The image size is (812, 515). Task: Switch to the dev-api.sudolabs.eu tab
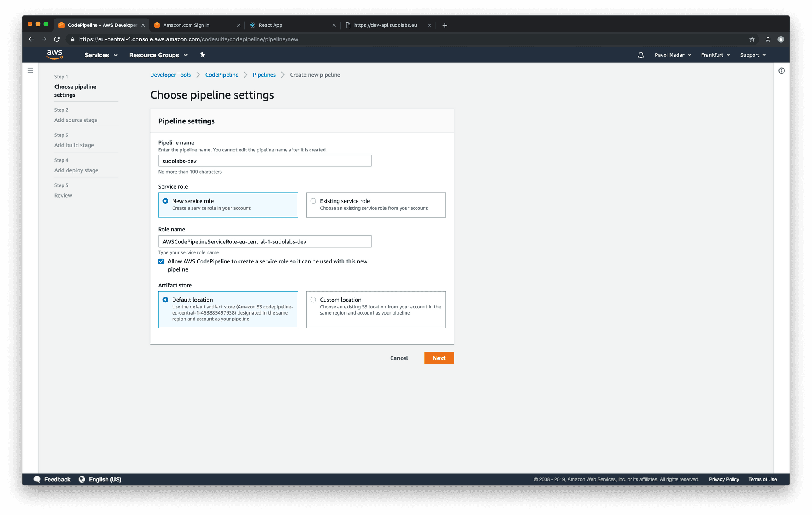click(388, 25)
